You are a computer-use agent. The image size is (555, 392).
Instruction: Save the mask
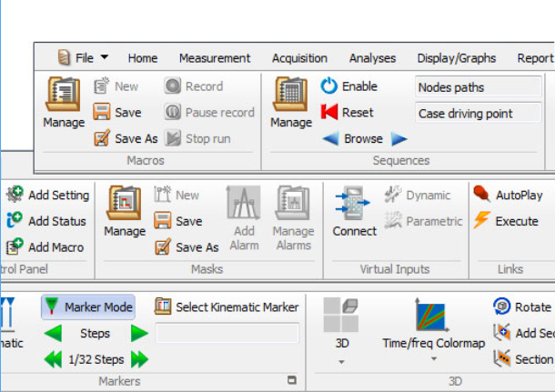[x=178, y=221]
